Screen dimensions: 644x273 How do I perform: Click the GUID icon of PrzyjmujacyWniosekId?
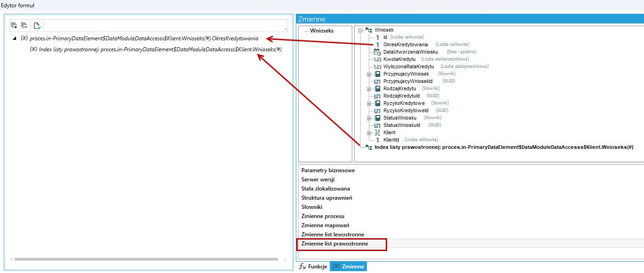[378, 81]
